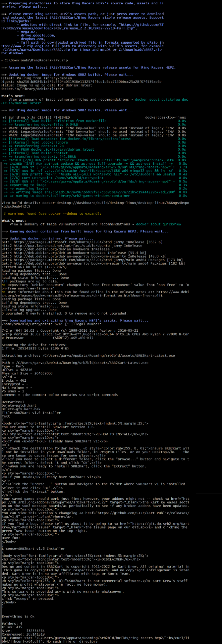Select the "Get:5" bookworm-security InRelease line
The height and width of the screenshot is (644, 222).
(84, 256)
